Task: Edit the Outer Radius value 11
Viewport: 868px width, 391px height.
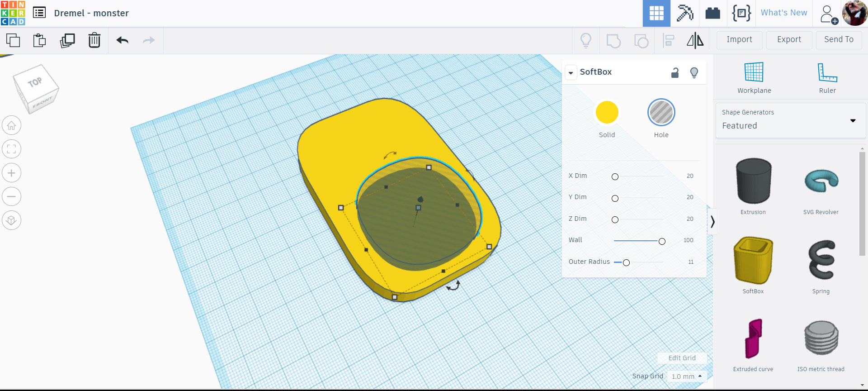Action: tap(690, 262)
